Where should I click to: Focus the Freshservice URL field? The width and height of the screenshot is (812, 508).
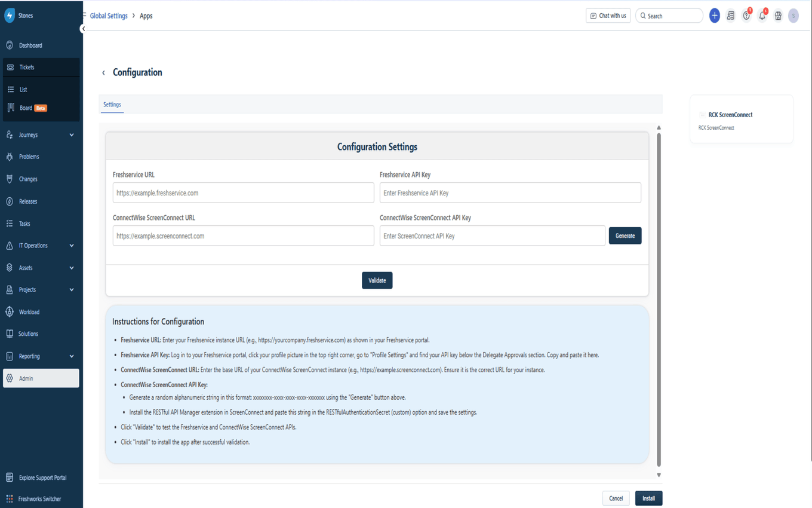click(244, 193)
